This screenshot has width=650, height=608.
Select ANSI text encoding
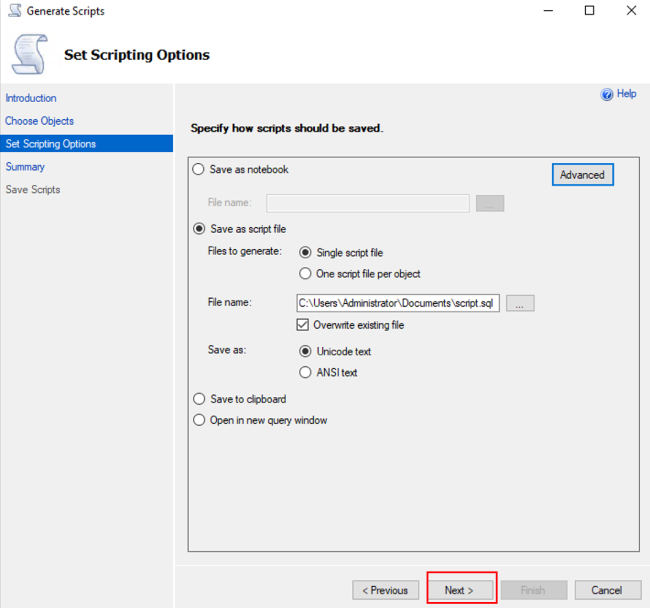pyautogui.click(x=306, y=372)
